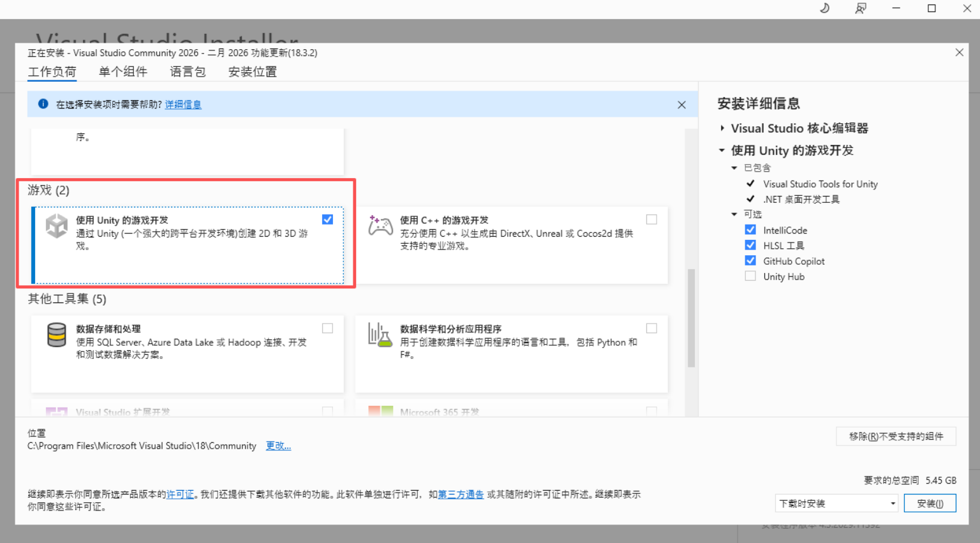This screenshot has height=543, width=980.
Task: Switch to the 单个组件 tab
Action: tap(123, 71)
